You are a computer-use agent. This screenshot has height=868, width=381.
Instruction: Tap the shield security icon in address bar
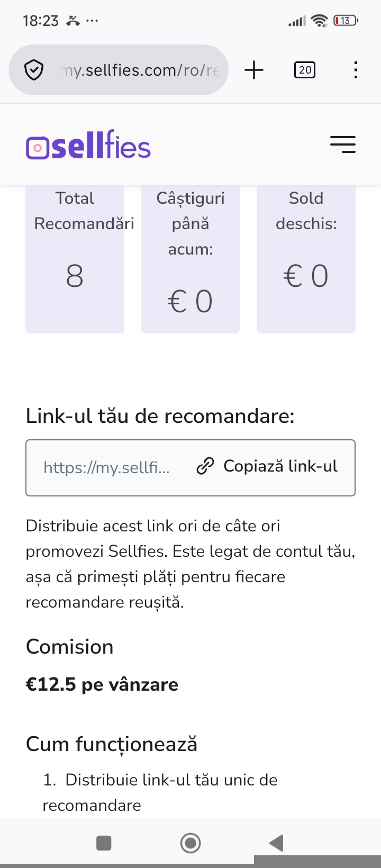(x=34, y=70)
